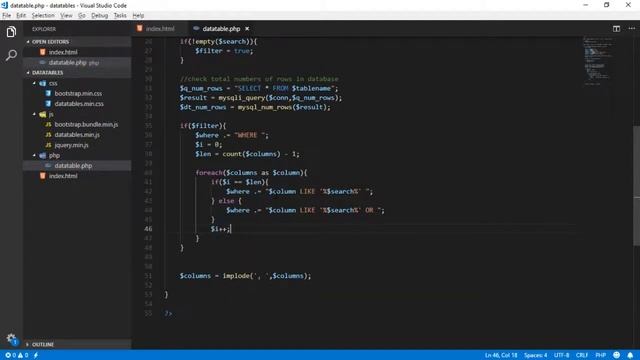Open notifications bell in status bar
Viewport: 640px width, 360px height.
pos(630,355)
